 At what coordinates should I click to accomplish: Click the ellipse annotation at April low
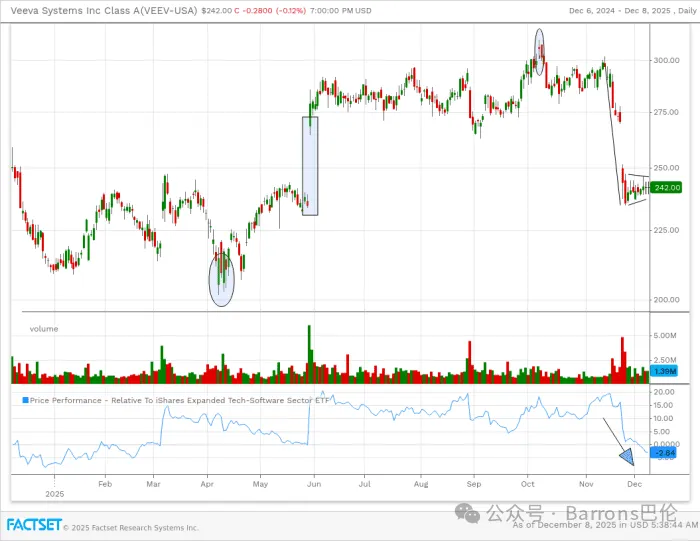click(x=222, y=277)
